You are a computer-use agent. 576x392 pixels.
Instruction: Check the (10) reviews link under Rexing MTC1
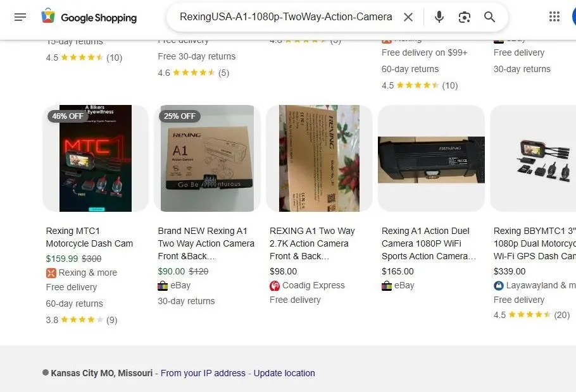(x=112, y=320)
